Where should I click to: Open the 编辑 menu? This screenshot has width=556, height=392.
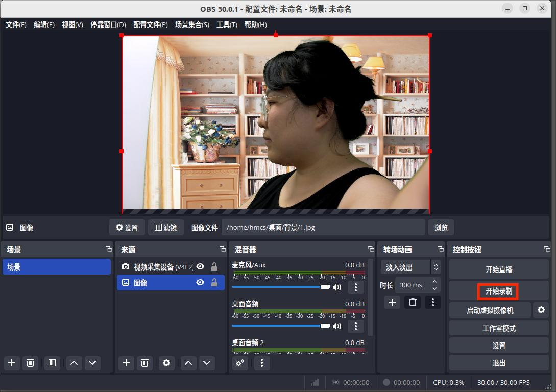(x=44, y=25)
